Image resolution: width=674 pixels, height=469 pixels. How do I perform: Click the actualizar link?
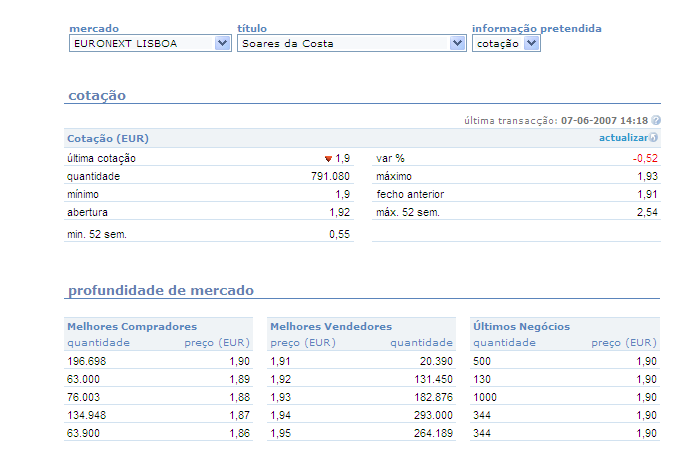(623, 138)
